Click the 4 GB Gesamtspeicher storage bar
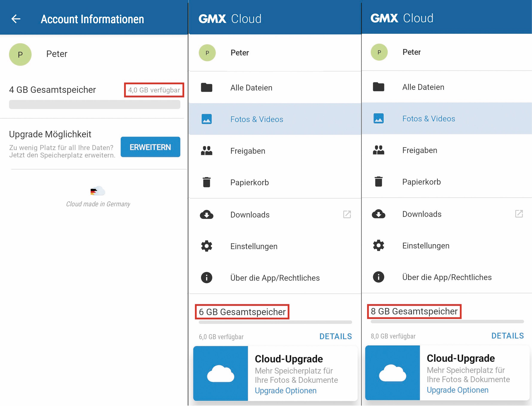Viewport: 532px width, 406px height. coord(95,104)
